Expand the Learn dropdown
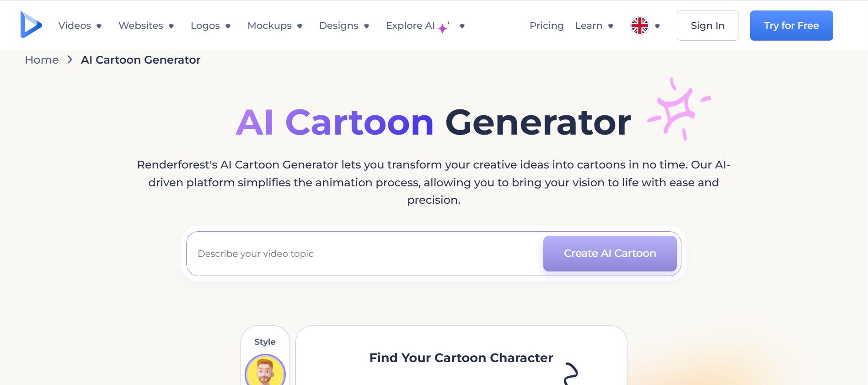Screen dimensions: 868x385 tap(594, 26)
